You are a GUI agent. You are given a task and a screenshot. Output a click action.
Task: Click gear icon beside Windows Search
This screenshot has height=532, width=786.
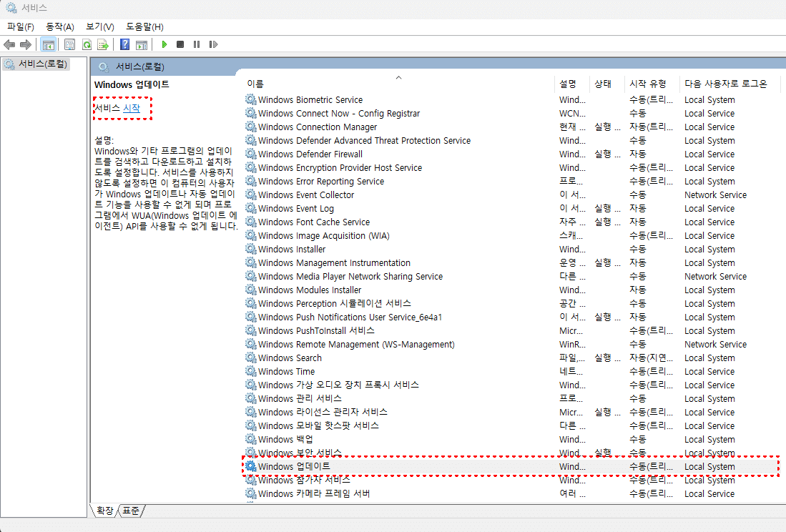(250, 358)
